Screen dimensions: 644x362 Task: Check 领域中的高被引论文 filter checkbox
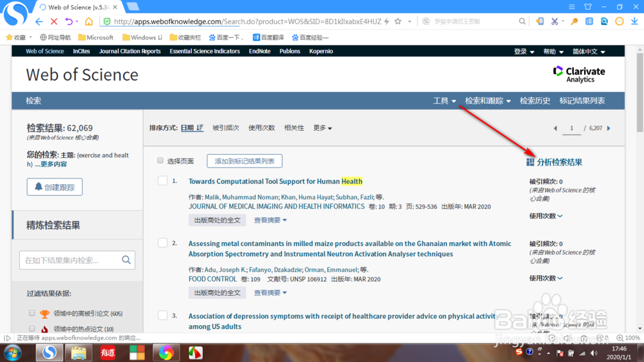tap(32, 313)
